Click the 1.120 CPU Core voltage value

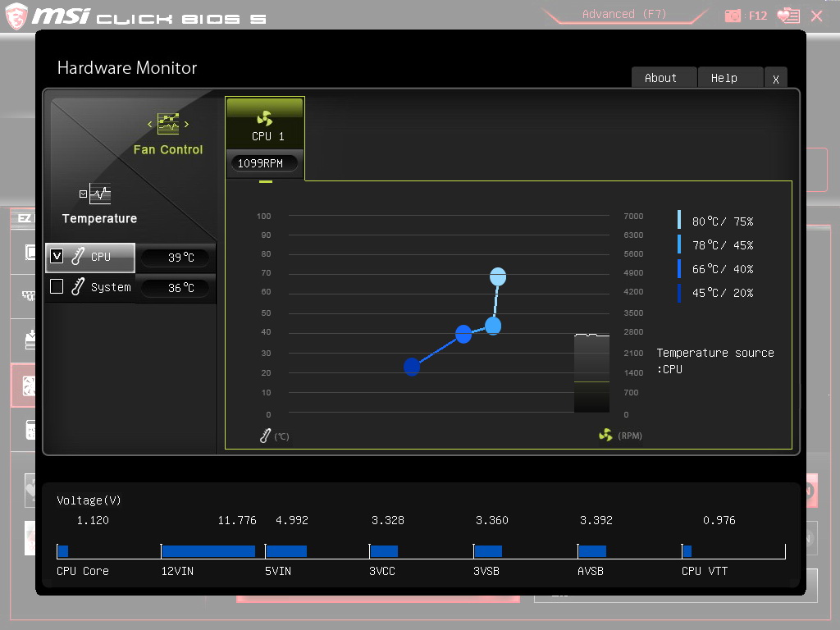coord(93,520)
